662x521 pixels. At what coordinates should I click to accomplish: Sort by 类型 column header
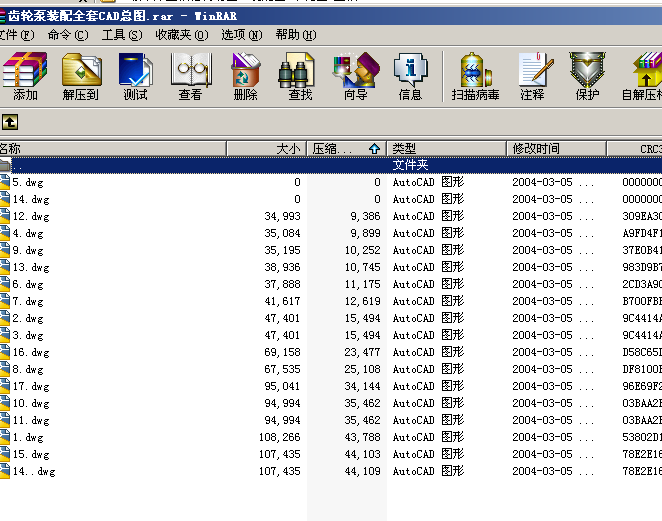click(446, 149)
